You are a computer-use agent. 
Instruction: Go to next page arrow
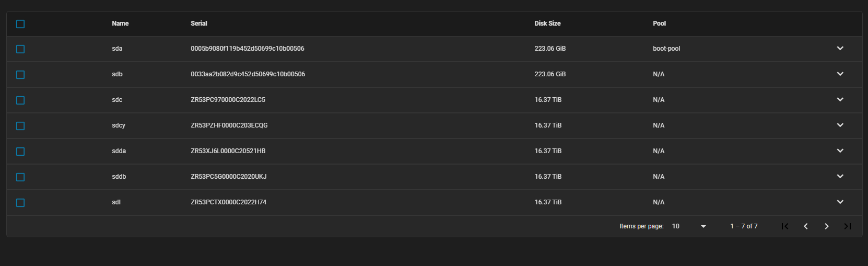(x=827, y=226)
